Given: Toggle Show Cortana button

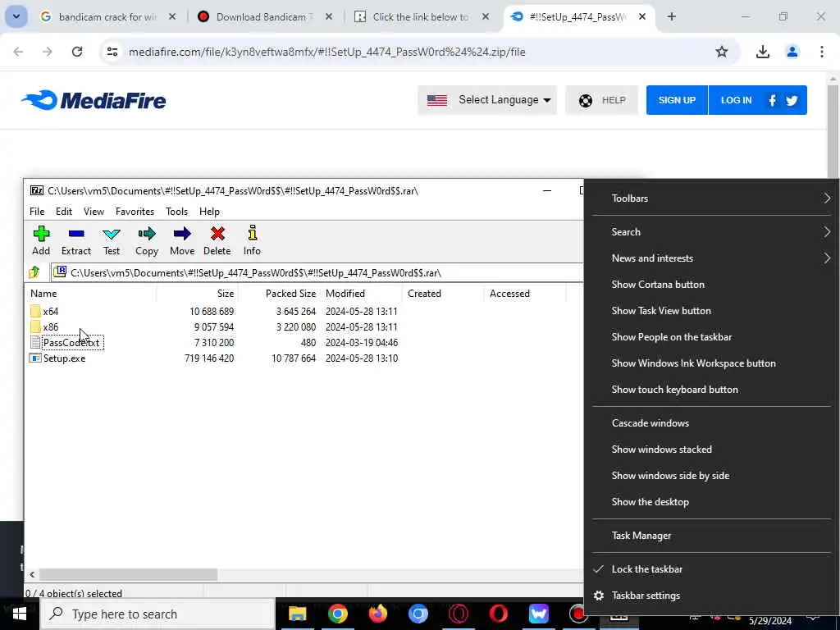Looking at the screenshot, I should point(711,285).
